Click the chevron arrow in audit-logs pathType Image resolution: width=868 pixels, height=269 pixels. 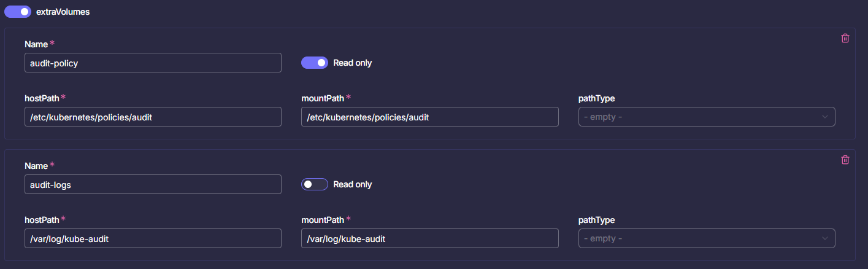[x=825, y=238]
